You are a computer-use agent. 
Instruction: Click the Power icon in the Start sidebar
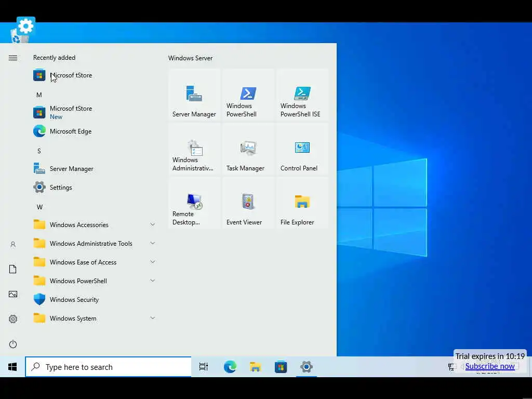[x=13, y=344]
